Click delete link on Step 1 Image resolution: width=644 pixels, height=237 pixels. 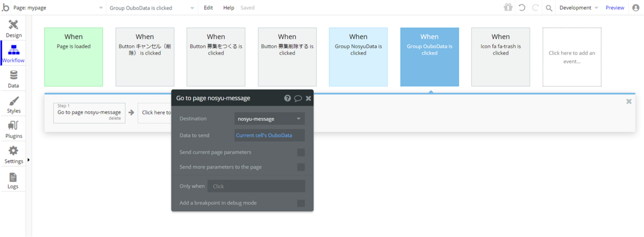(115, 118)
